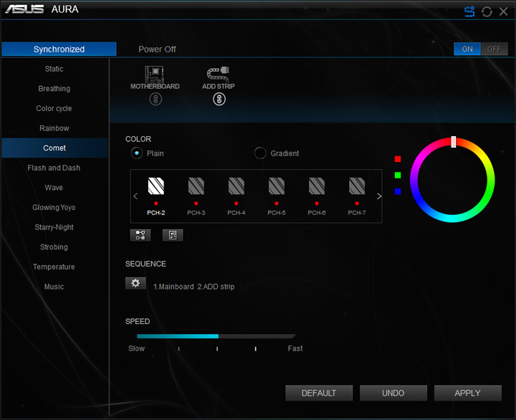The height and width of the screenshot is (420, 516).
Task: Select the PCH-2 LED zone
Action: coord(156,196)
